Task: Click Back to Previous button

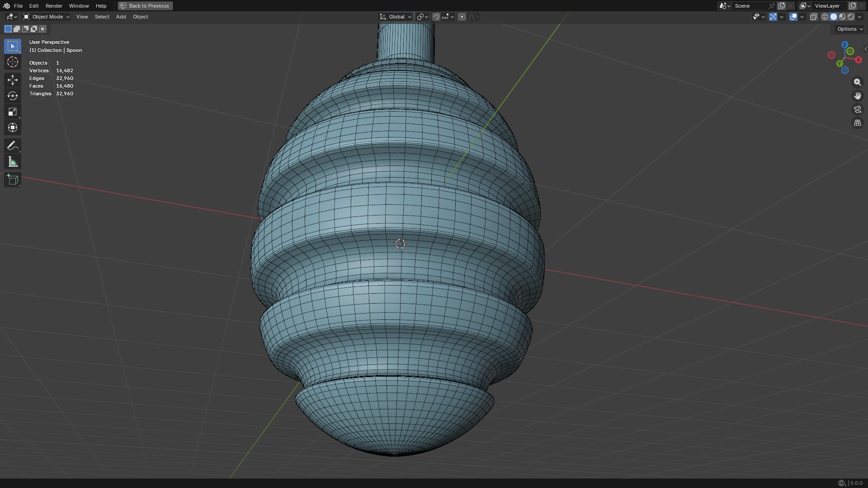Action: point(145,6)
